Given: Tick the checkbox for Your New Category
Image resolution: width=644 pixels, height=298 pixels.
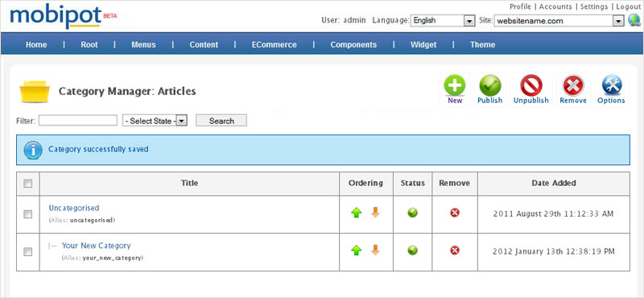Looking at the screenshot, I should coord(28,252).
